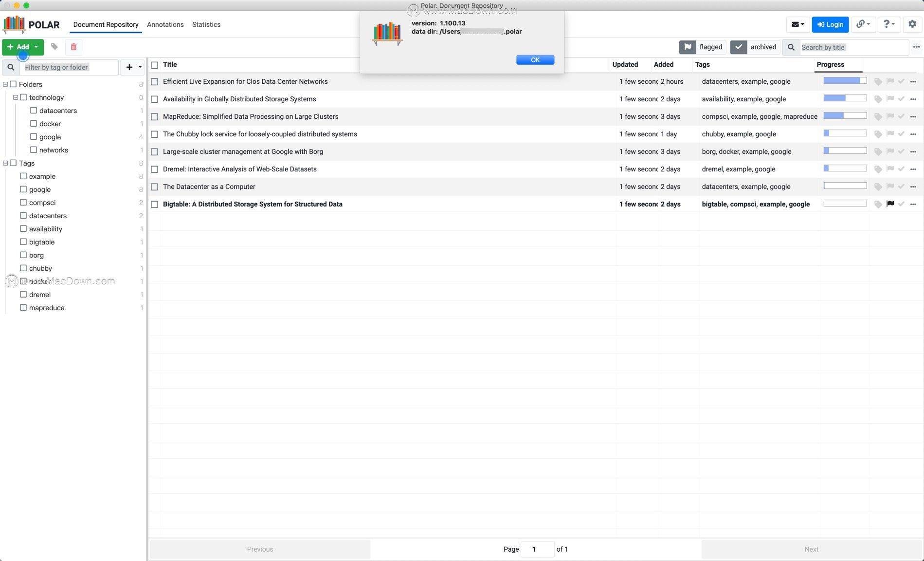Collapse the technology folder tree
The height and width of the screenshot is (561, 924).
16,97
